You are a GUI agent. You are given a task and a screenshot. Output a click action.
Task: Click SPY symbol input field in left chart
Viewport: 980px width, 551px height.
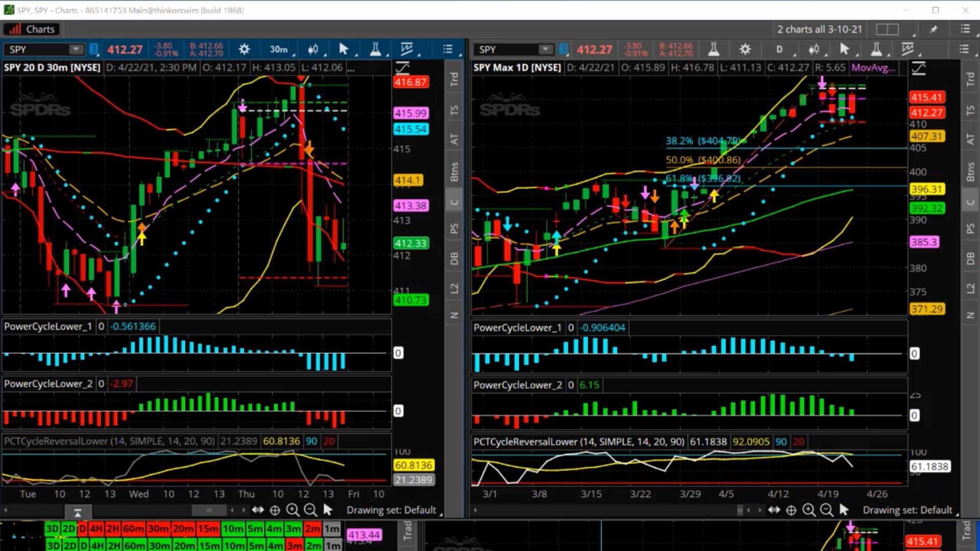tap(37, 49)
